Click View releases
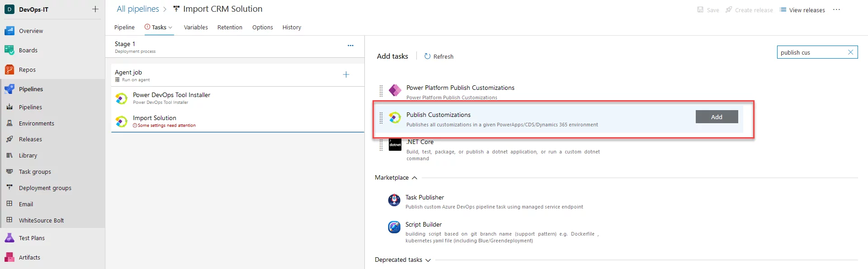This screenshot has height=269, width=868. tap(802, 10)
